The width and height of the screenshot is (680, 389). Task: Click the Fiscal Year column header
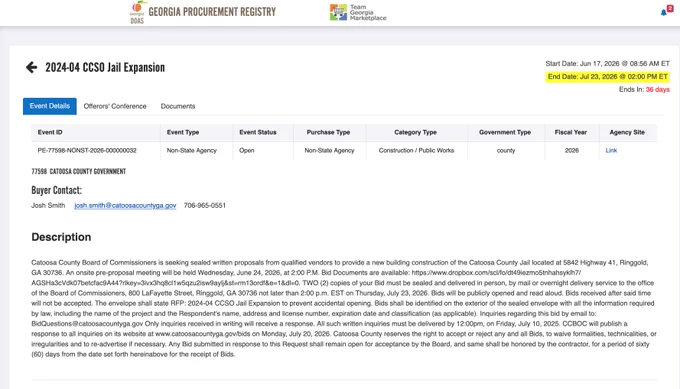pyautogui.click(x=571, y=132)
